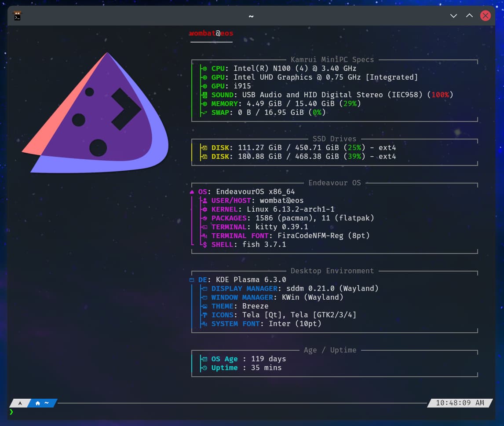Click the disk icon for 111.27 GiB drive
Image resolution: width=504 pixels, height=426 pixels.
coord(205,148)
